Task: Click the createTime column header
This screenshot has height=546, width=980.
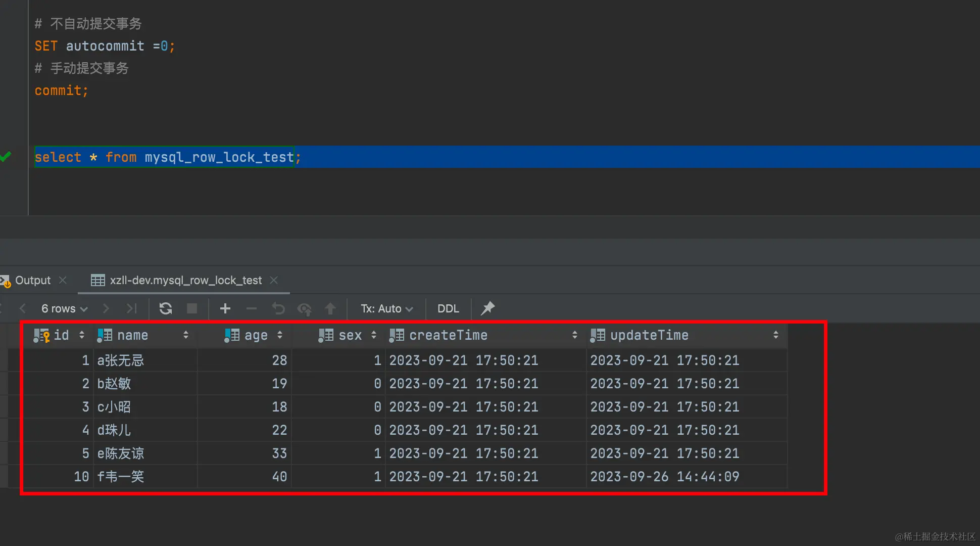Action: point(448,335)
